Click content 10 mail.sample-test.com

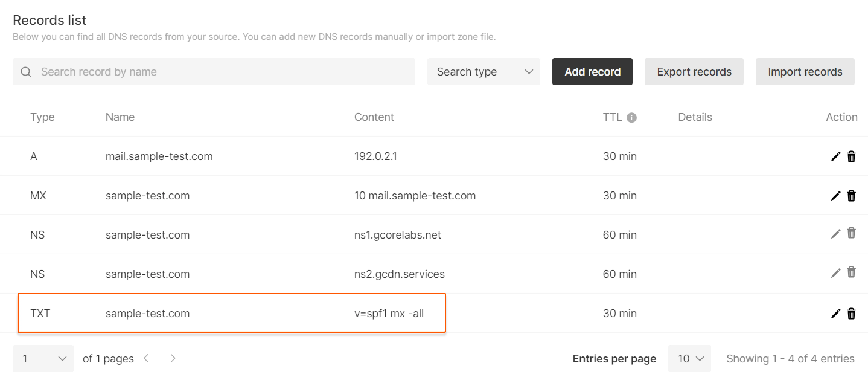[x=415, y=196]
